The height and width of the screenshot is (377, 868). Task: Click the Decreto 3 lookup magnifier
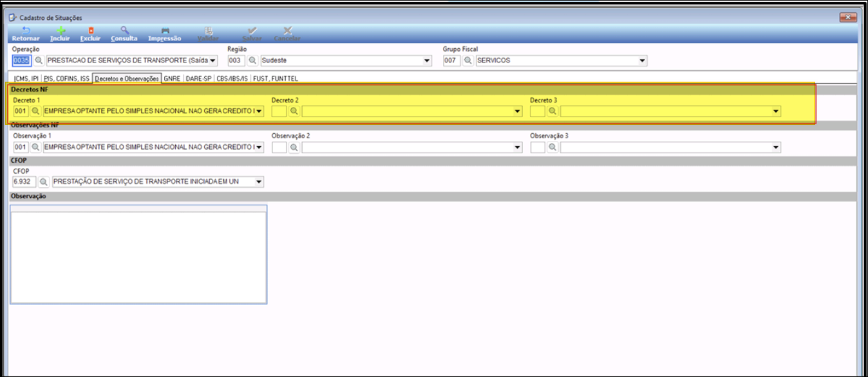coord(552,111)
